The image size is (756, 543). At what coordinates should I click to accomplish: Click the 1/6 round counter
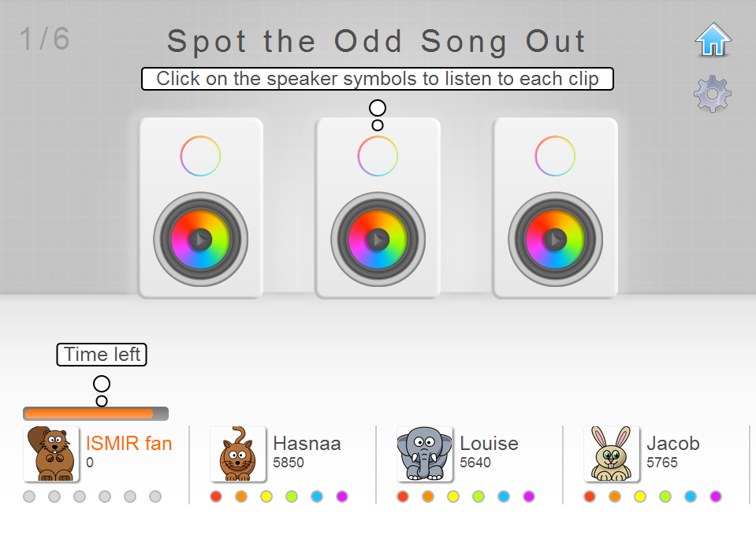[x=42, y=40]
